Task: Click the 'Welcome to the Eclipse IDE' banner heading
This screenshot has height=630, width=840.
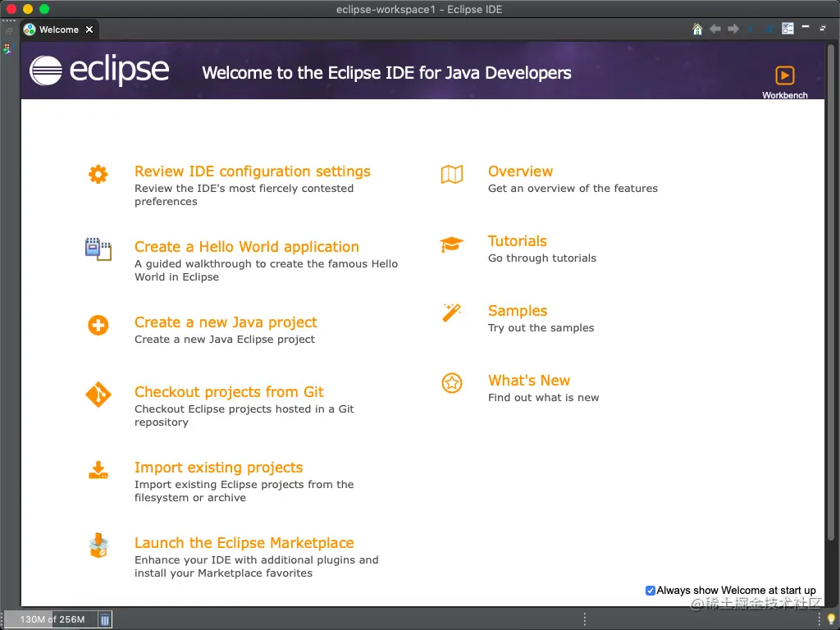Action: [x=386, y=73]
